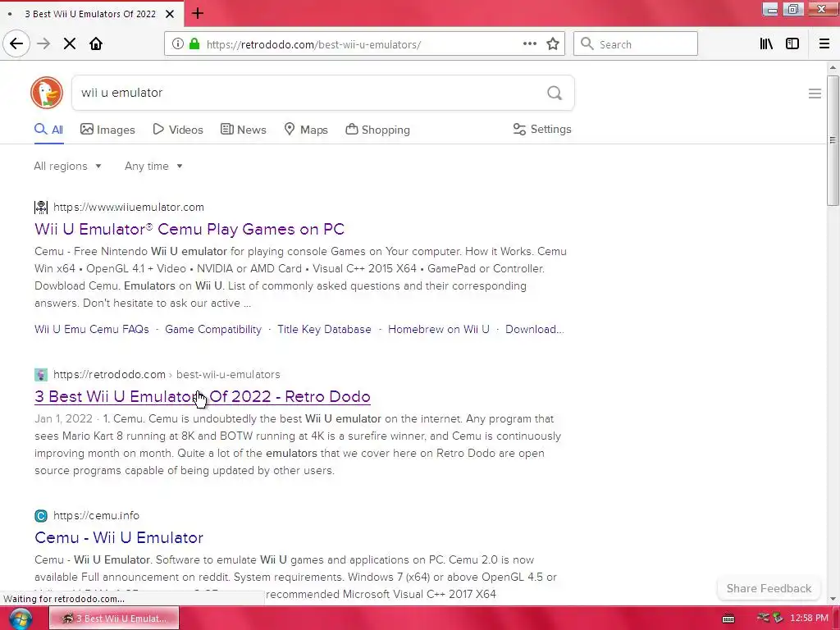Switch to Maps results tab
Image resolution: width=840 pixels, height=630 pixels.
[x=306, y=130]
